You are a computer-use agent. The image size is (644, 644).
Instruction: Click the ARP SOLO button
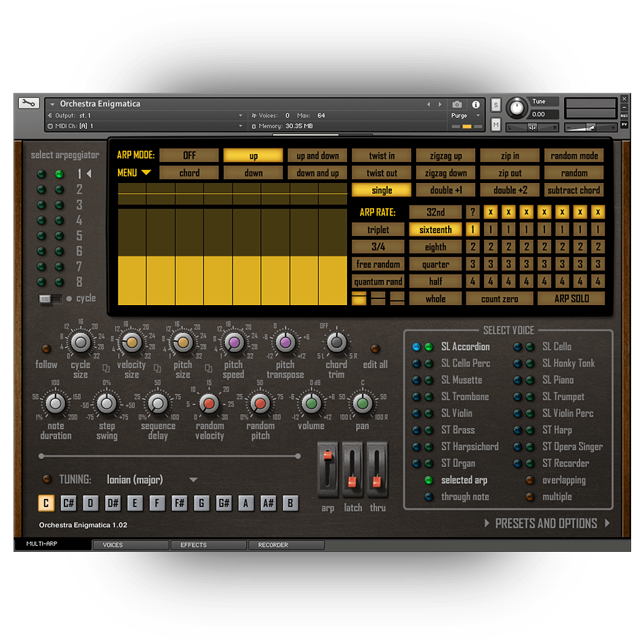(571, 298)
